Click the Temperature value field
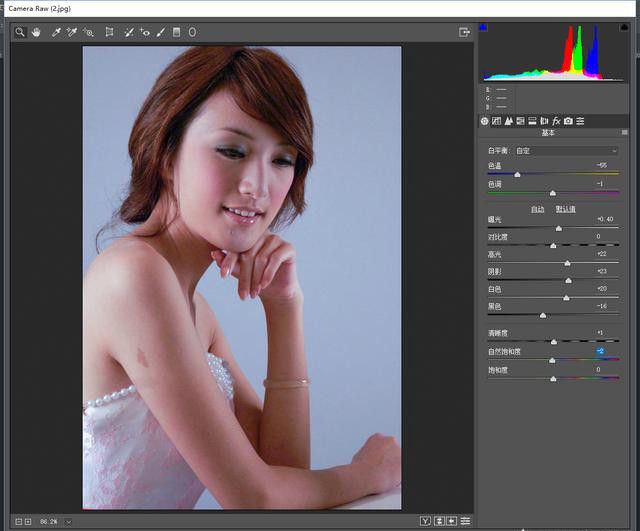Screen dimensions: 640x531 pos(602,165)
